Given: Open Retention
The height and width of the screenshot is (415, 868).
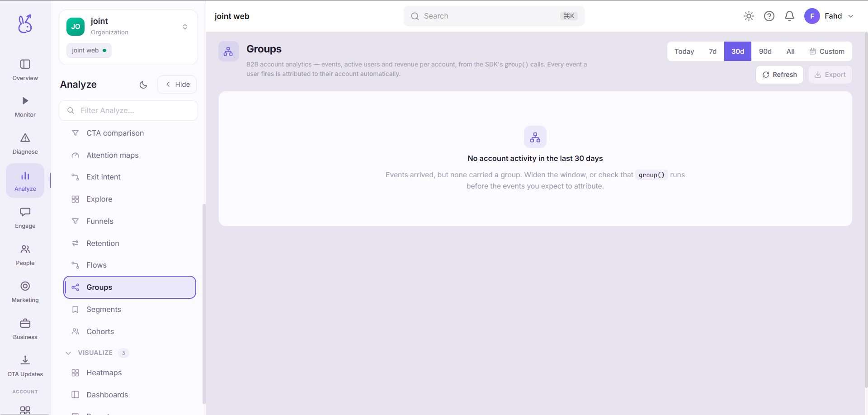Looking at the screenshot, I should click(130, 243).
